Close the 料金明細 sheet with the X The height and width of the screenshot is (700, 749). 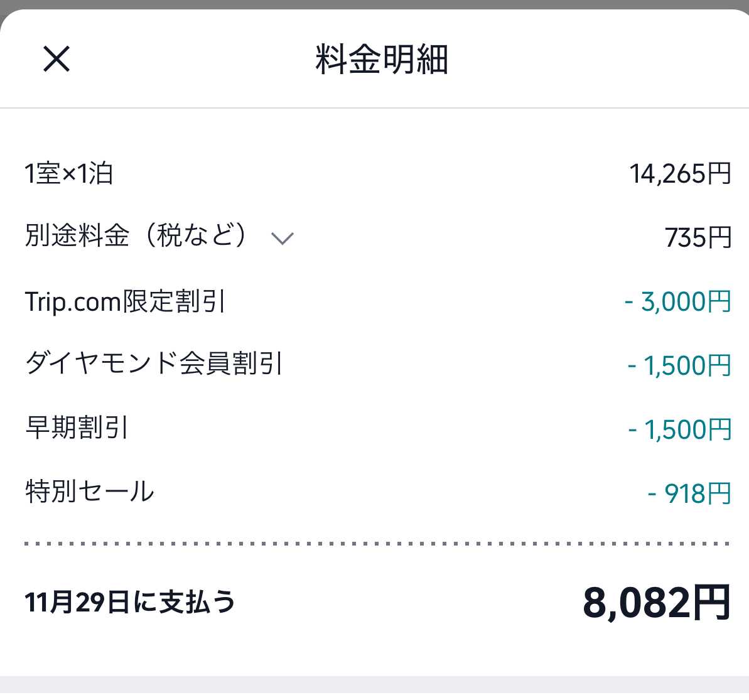[x=57, y=60]
